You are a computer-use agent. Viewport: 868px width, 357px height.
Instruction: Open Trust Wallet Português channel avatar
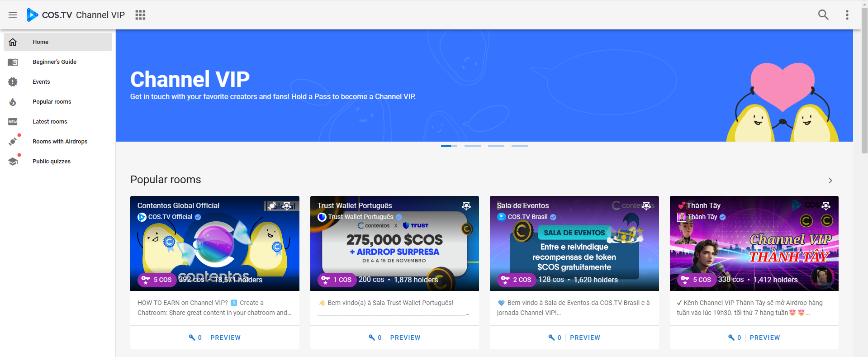[x=322, y=217]
